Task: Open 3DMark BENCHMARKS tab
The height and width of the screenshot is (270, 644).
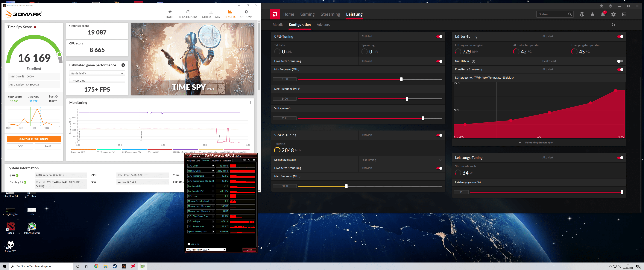Action: click(x=188, y=14)
